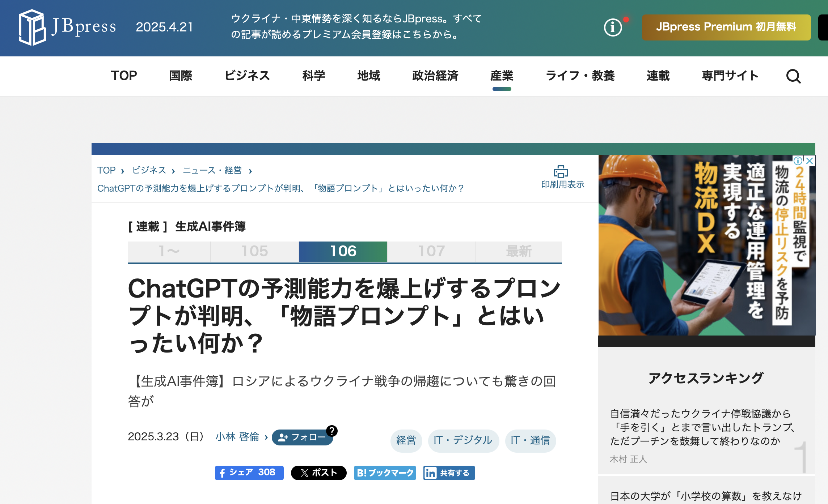
Task: Open the 国際 menu
Action: coord(181,76)
